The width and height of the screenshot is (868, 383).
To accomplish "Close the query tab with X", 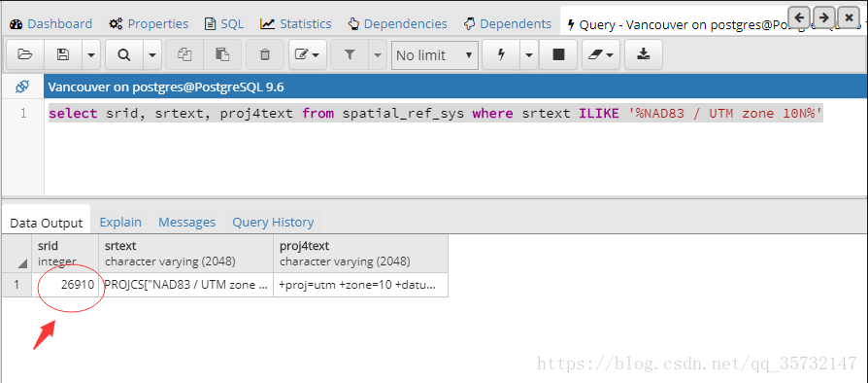I will coord(849,17).
